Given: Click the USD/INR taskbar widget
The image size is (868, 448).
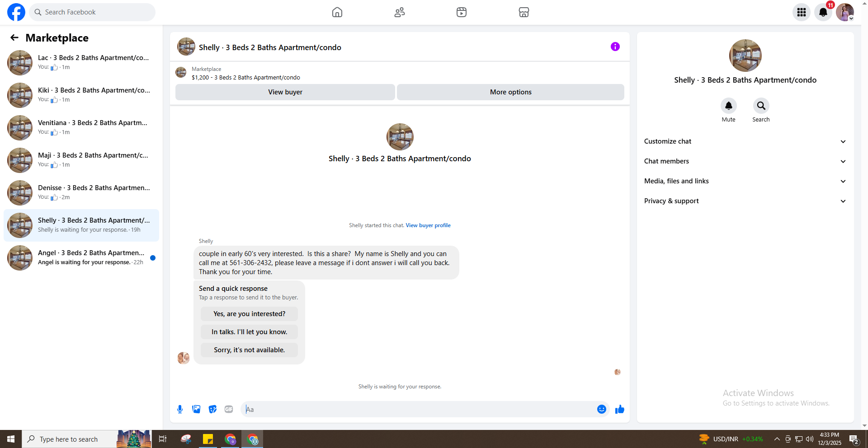Looking at the screenshot, I should click(x=731, y=439).
